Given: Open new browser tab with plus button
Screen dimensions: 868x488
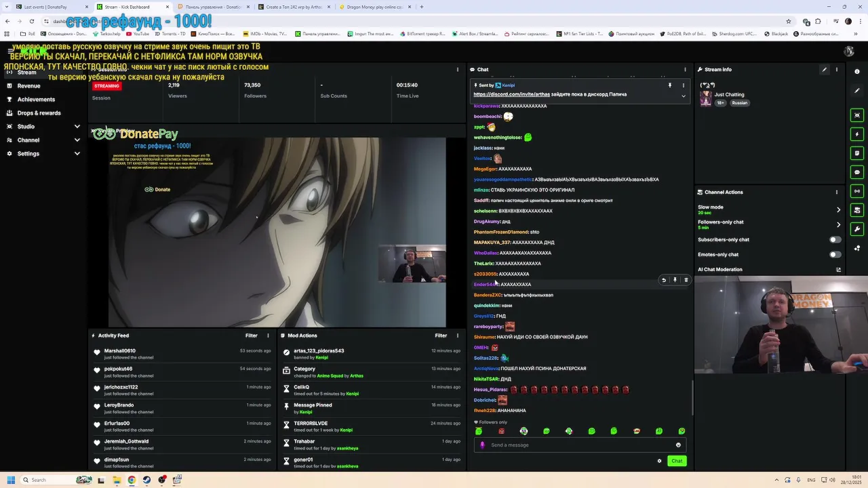Looking at the screenshot, I should coord(421,7).
